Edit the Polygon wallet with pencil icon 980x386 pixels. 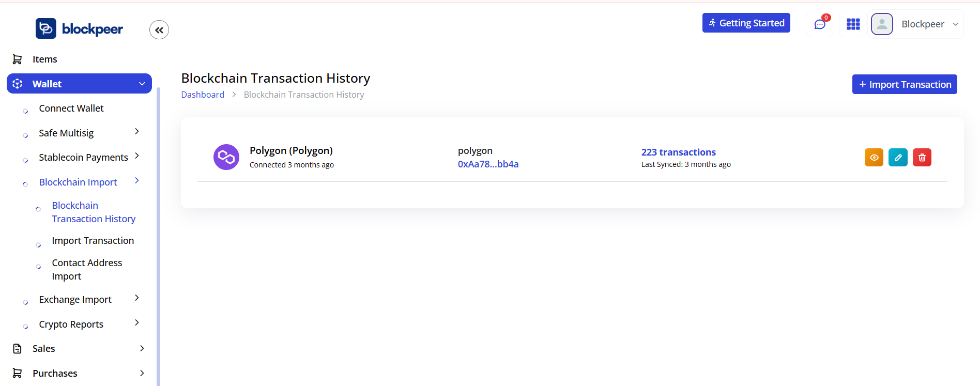[x=898, y=158]
